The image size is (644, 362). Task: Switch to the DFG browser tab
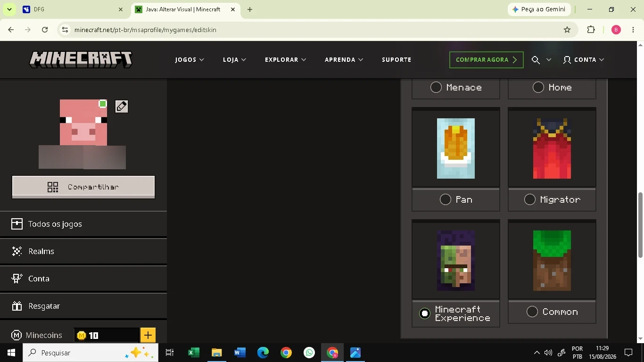(x=73, y=9)
